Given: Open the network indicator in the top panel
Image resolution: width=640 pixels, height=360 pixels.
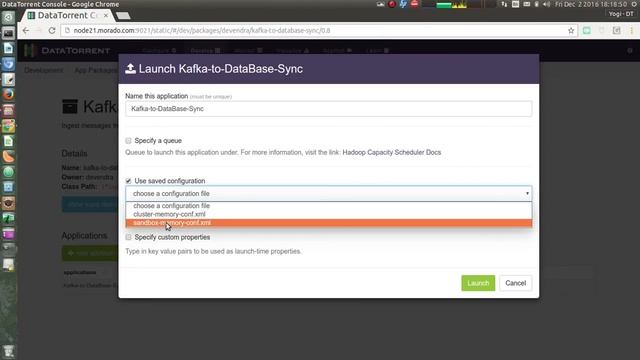Looking at the screenshot, I should click(x=504, y=4).
